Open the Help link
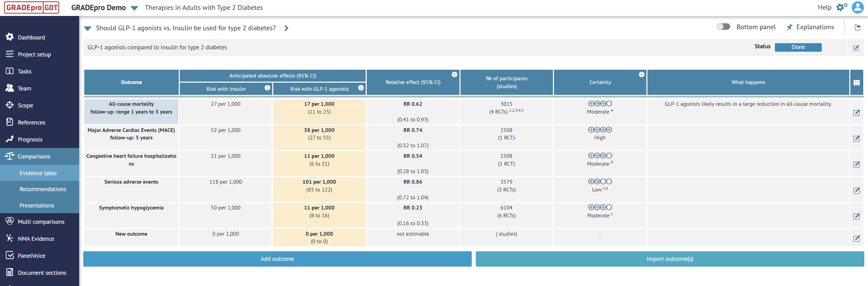Screen dimensions: 868x286 (x=824, y=7)
